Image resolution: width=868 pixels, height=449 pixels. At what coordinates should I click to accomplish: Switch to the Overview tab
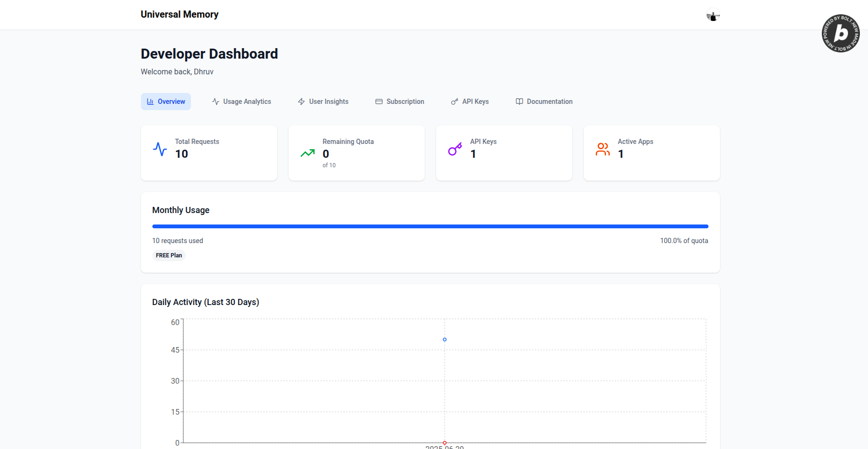166,102
